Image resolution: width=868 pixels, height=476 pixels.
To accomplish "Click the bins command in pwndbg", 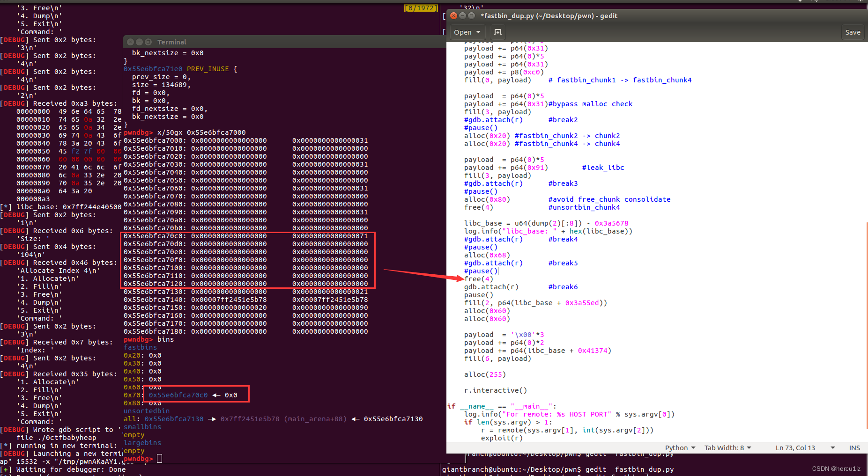I will tap(165, 339).
